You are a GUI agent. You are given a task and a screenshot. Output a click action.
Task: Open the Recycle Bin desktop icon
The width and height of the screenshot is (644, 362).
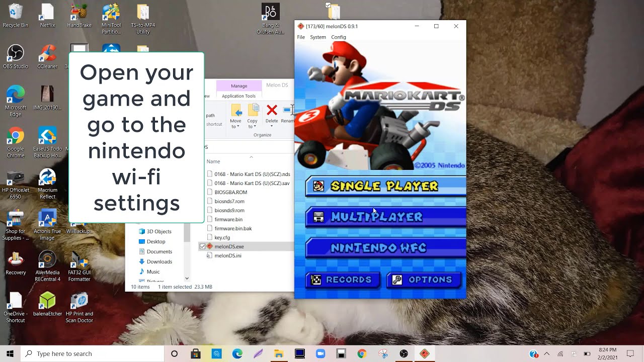point(16,16)
